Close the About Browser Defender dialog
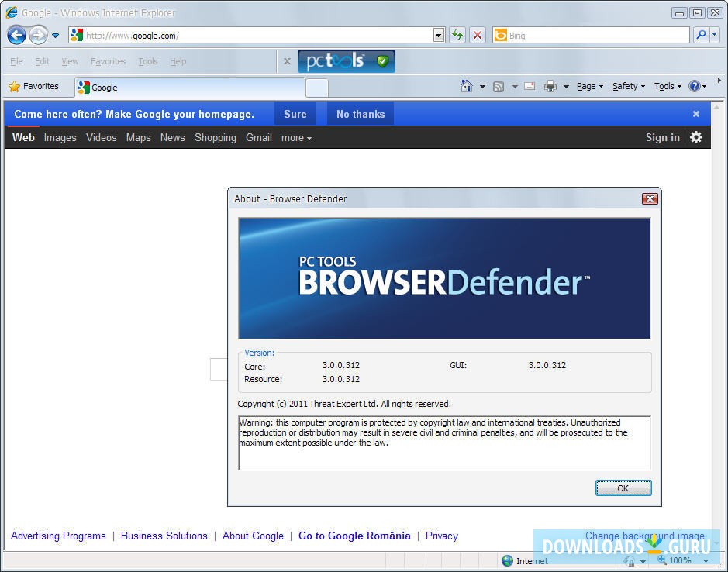 tap(650, 198)
